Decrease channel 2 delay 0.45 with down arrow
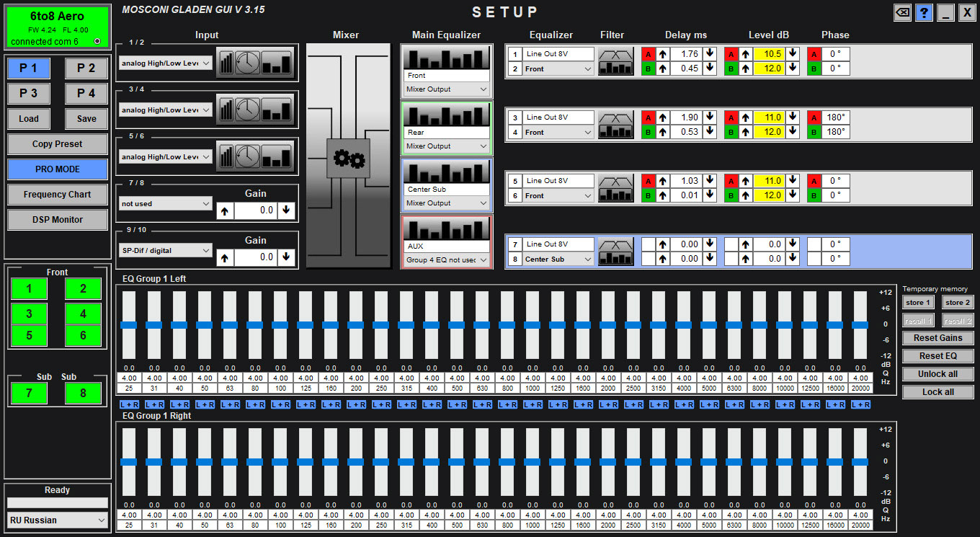The width and height of the screenshot is (980, 537). (710, 68)
